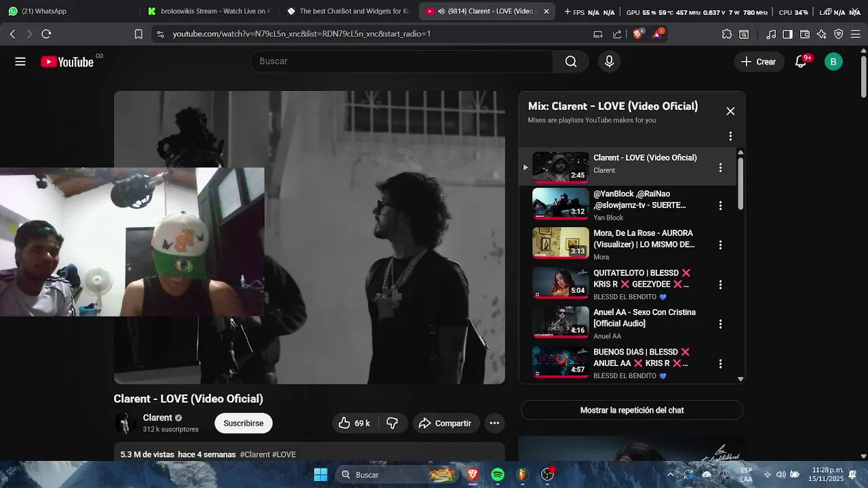Open the browser extensions puzzle icon
Screen dimensions: 868x488
[727, 34]
